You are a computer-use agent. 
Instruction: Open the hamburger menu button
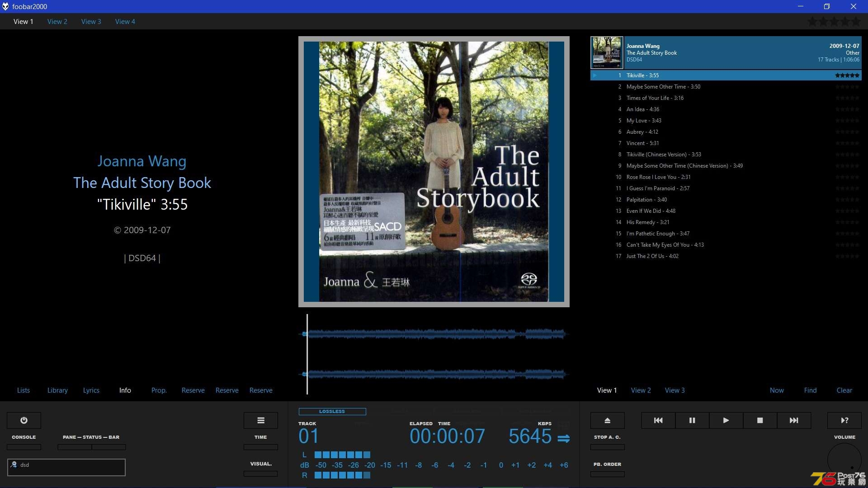point(261,420)
